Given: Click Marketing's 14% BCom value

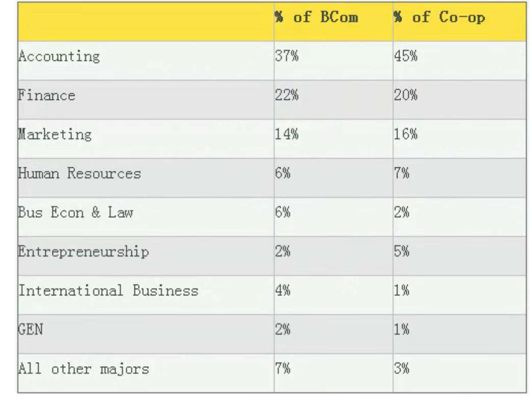Looking at the screenshot, I should coord(287,135).
